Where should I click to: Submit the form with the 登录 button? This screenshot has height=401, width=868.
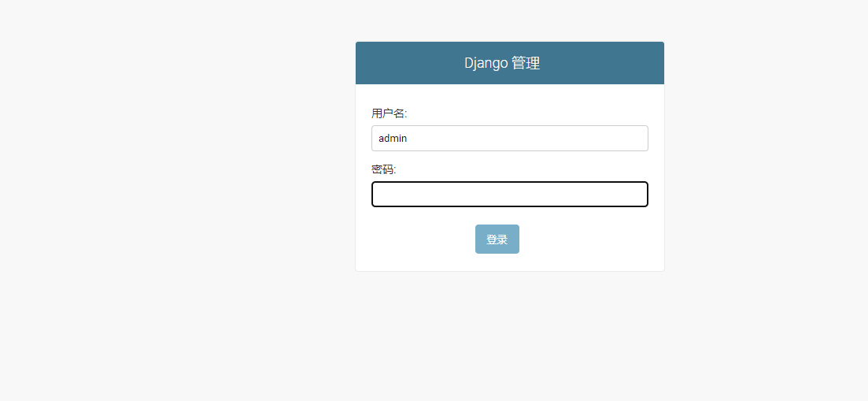point(497,239)
